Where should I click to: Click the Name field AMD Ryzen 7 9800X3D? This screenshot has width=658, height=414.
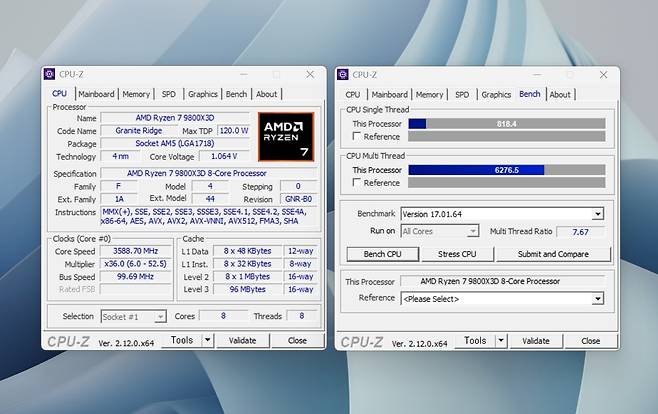coord(175,118)
